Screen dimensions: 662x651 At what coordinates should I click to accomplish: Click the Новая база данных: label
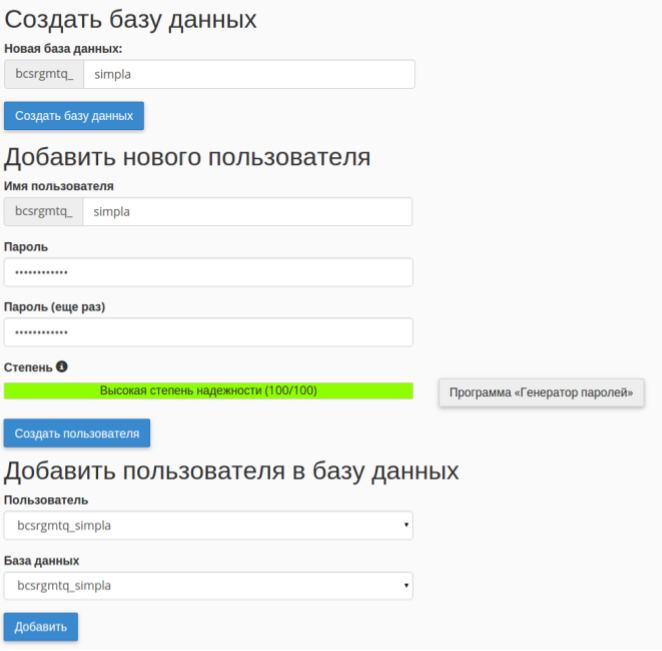63,49
